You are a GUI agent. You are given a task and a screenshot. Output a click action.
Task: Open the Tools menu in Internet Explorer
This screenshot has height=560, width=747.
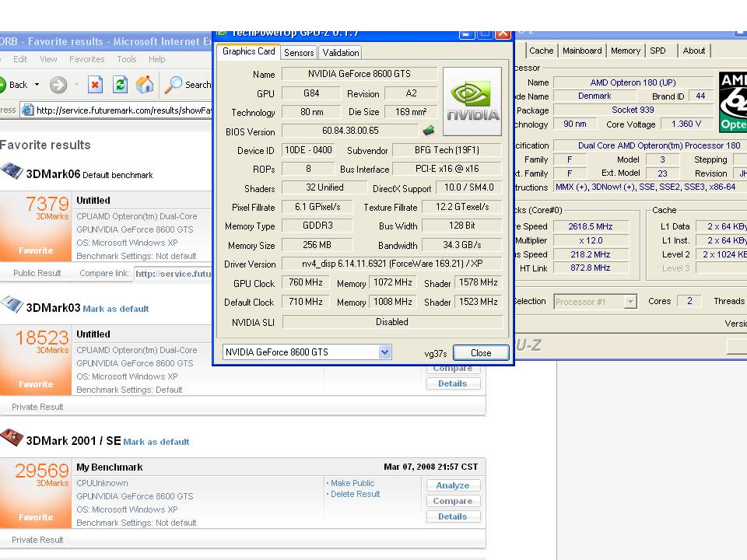tap(127, 59)
